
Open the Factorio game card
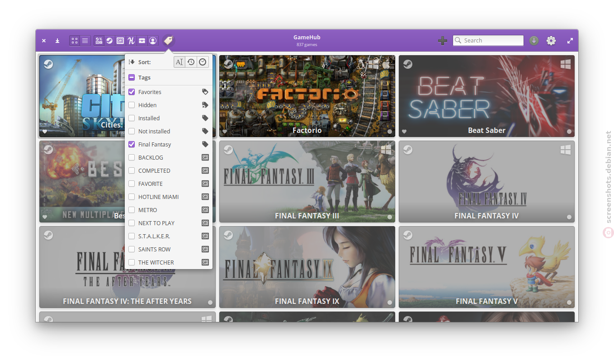[307, 96]
